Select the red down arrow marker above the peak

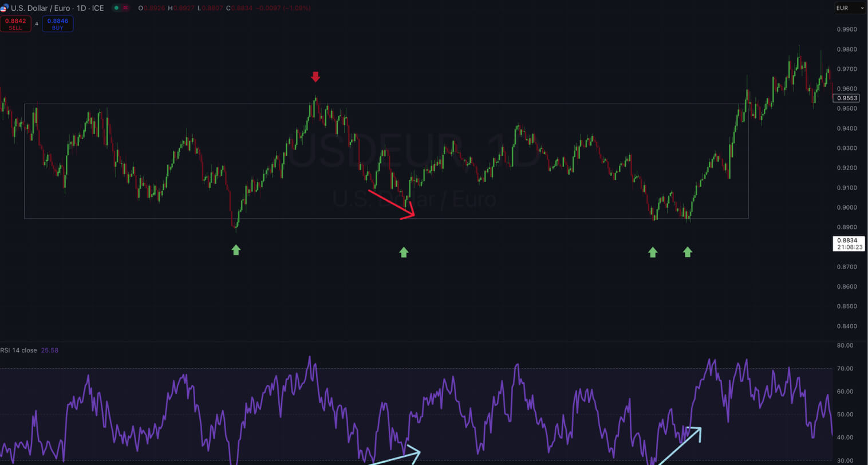[316, 77]
